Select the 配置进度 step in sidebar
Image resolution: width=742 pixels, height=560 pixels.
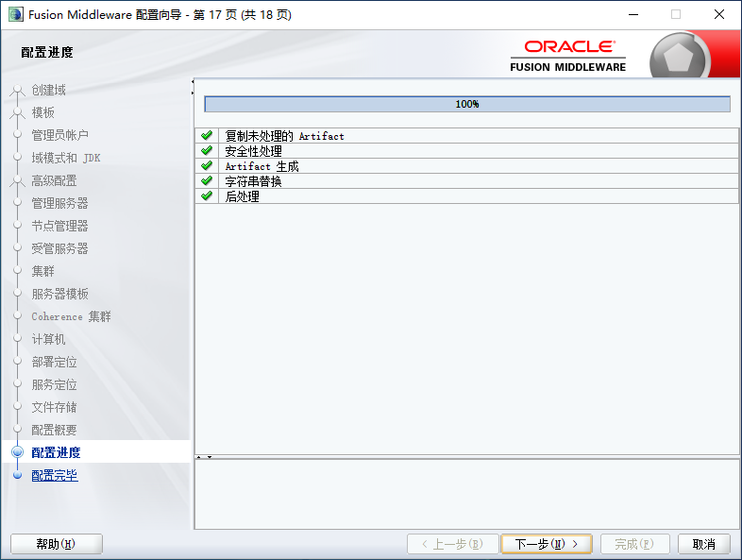click(56, 452)
